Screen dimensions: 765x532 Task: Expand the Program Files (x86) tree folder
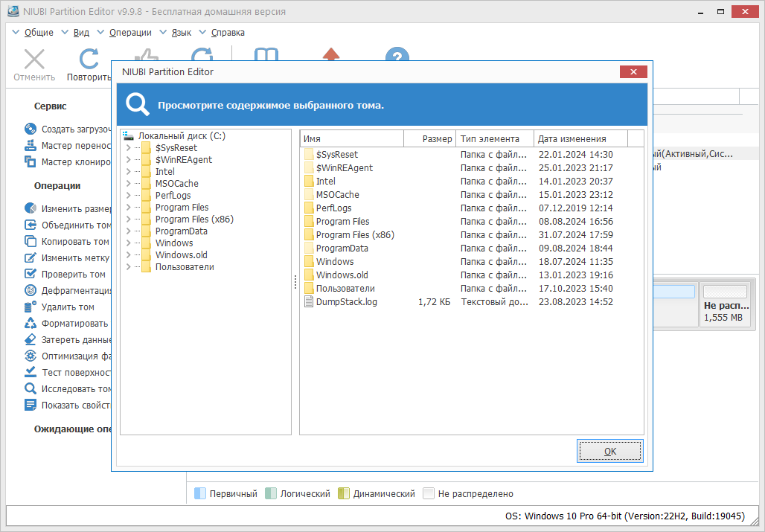point(128,219)
